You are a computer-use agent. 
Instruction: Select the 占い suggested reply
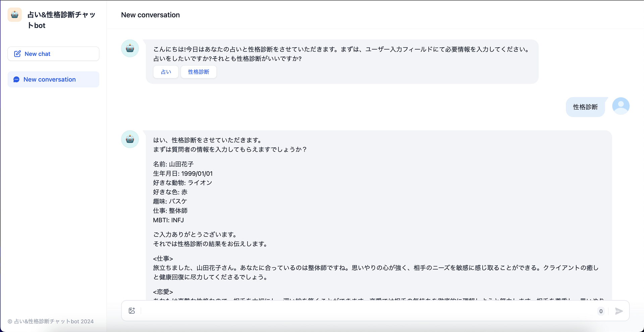point(166,72)
